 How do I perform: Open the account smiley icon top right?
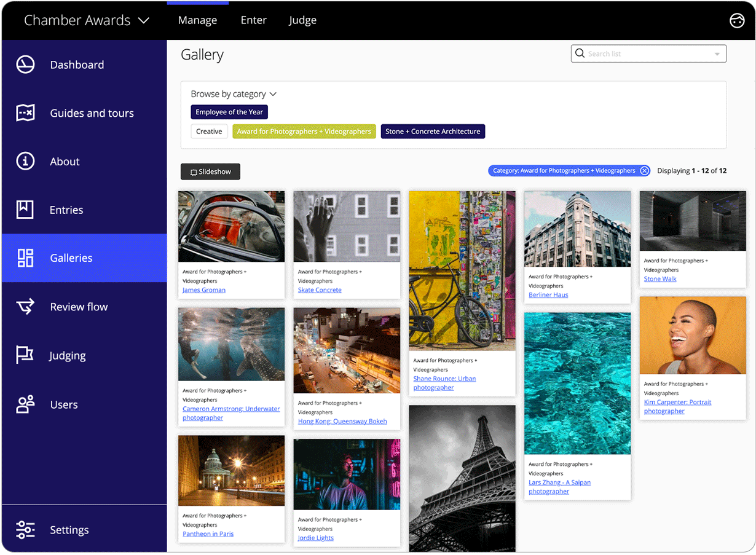(737, 20)
